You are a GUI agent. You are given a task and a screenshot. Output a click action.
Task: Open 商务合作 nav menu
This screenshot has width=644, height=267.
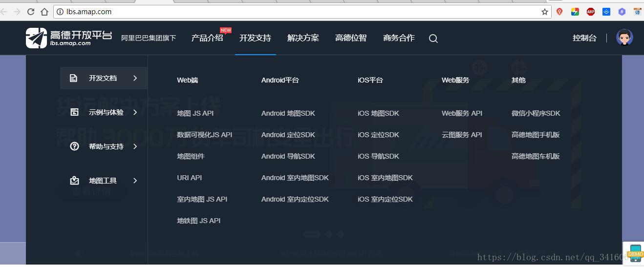coord(399,38)
